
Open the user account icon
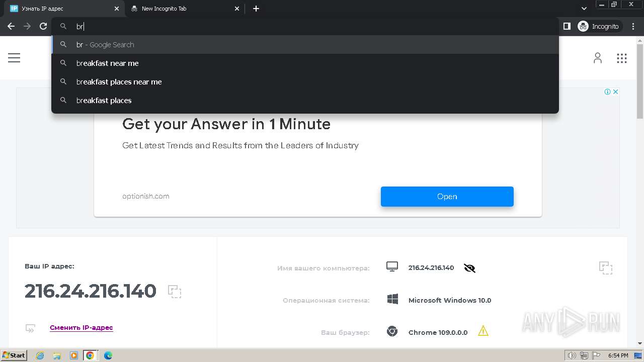[598, 58]
